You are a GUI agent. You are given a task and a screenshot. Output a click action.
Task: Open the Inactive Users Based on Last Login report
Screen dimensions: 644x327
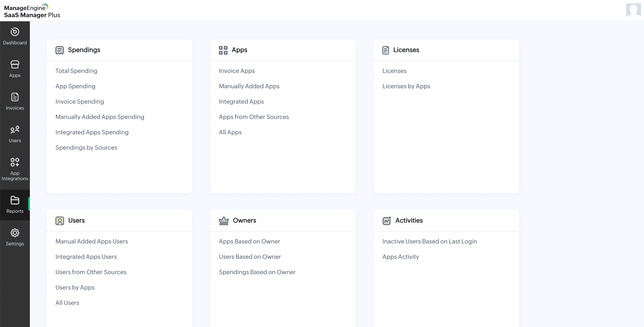pyautogui.click(x=430, y=241)
